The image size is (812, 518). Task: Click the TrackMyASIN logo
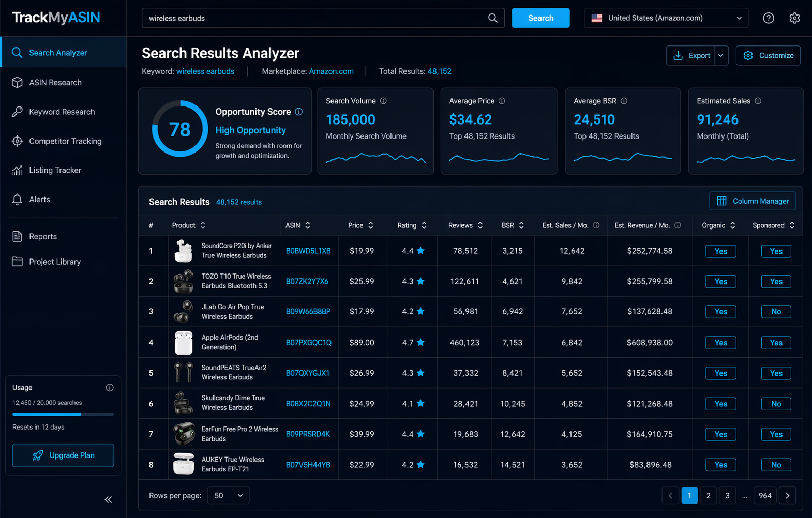tap(56, 18)
